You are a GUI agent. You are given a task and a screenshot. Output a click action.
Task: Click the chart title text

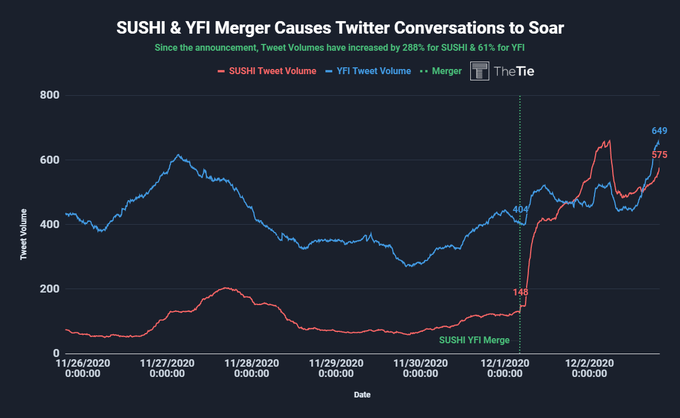pos(340,28)
